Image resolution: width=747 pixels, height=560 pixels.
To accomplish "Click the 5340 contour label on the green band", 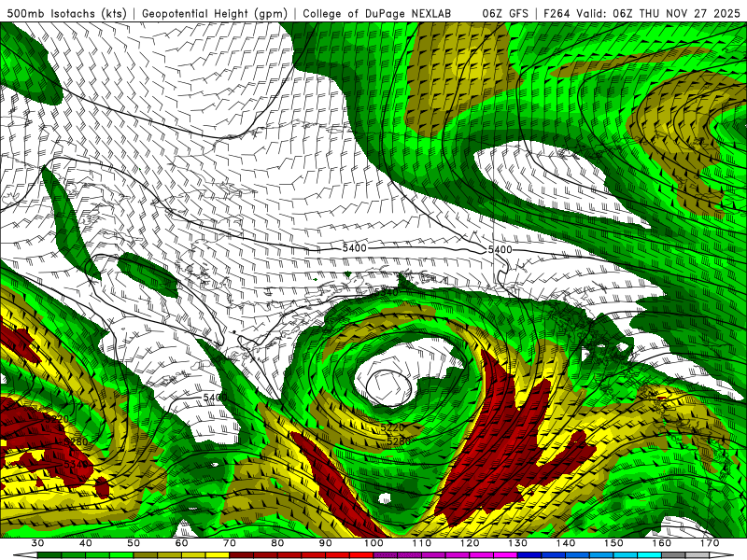I will click(387, 292).
